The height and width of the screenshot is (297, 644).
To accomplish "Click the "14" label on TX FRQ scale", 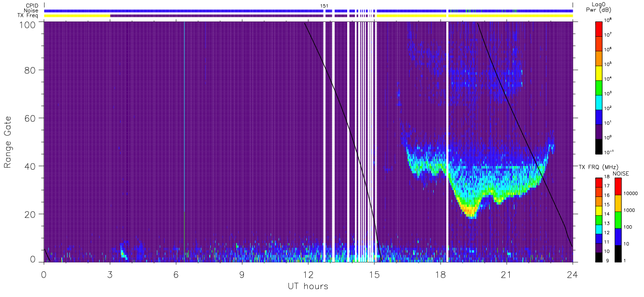I will tap(607, 214).
